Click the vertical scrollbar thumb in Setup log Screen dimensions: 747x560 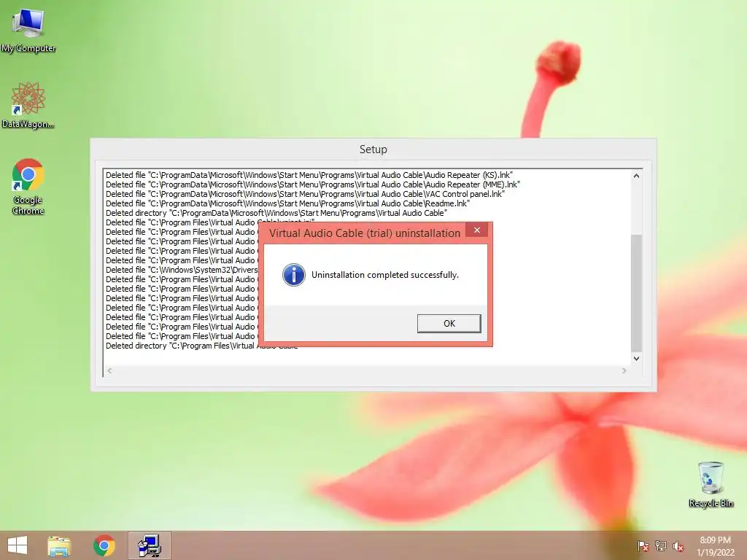point(636,293)
